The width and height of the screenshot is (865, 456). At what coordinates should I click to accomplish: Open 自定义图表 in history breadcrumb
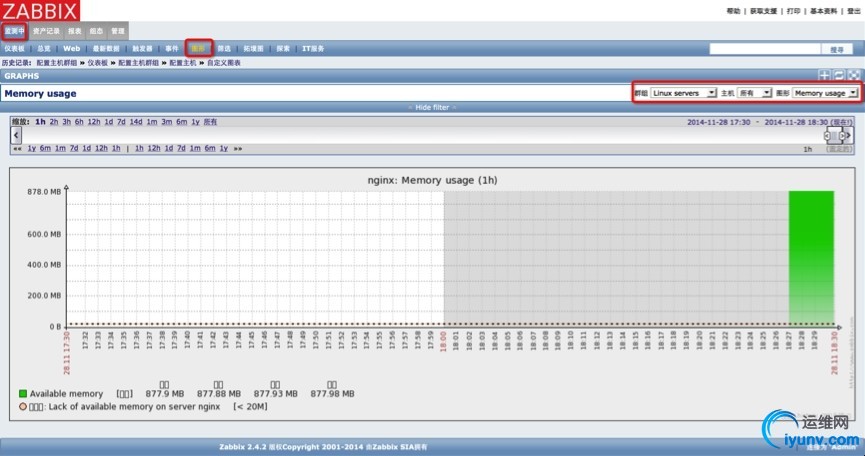(223, 63)
